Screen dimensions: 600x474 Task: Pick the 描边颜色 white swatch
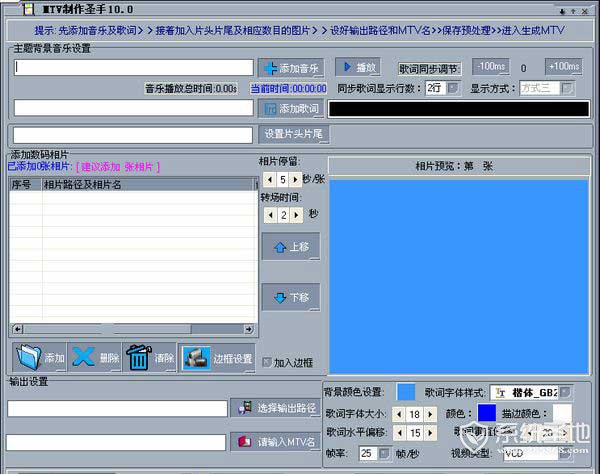click(x=562, y=413)
